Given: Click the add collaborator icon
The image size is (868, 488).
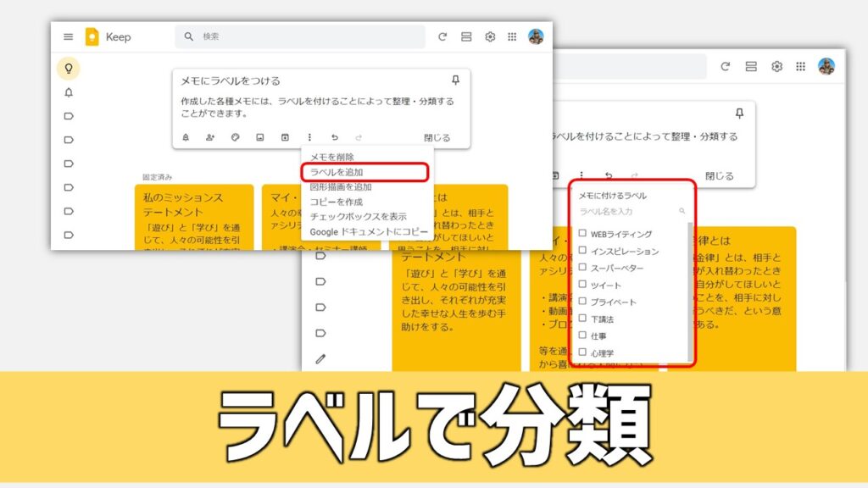Looking at the screenshot, I should pos(210,137).
